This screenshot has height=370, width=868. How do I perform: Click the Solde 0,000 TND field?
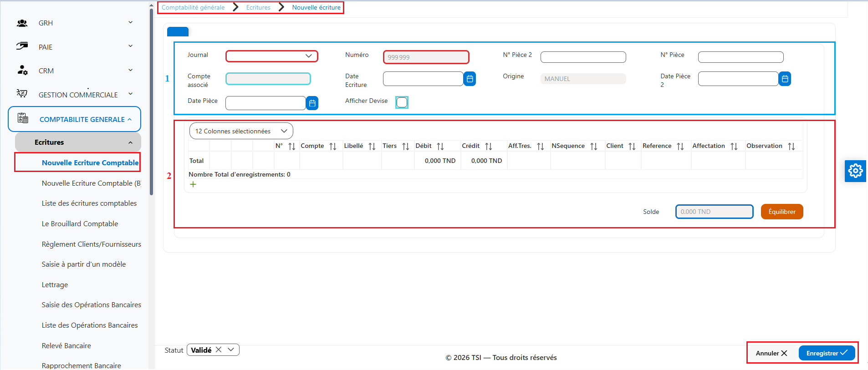coord(714,212)
